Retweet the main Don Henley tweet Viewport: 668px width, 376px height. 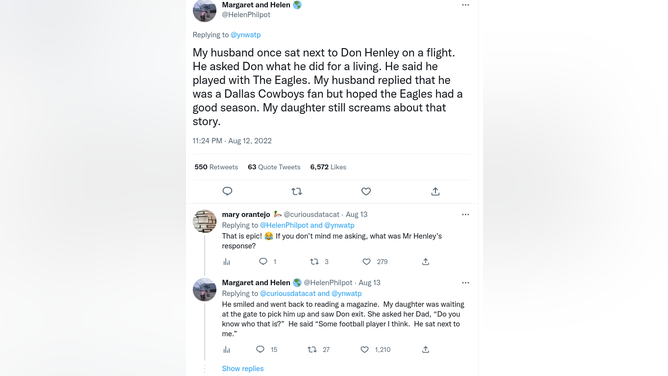(297, 192)
